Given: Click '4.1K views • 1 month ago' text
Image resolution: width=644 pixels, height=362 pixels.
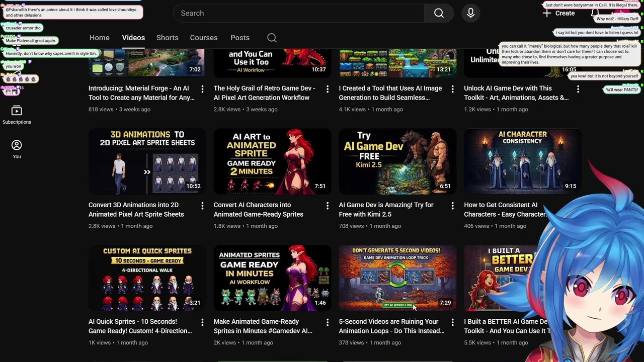Looking at the screenshot, I should pos(371,109).
